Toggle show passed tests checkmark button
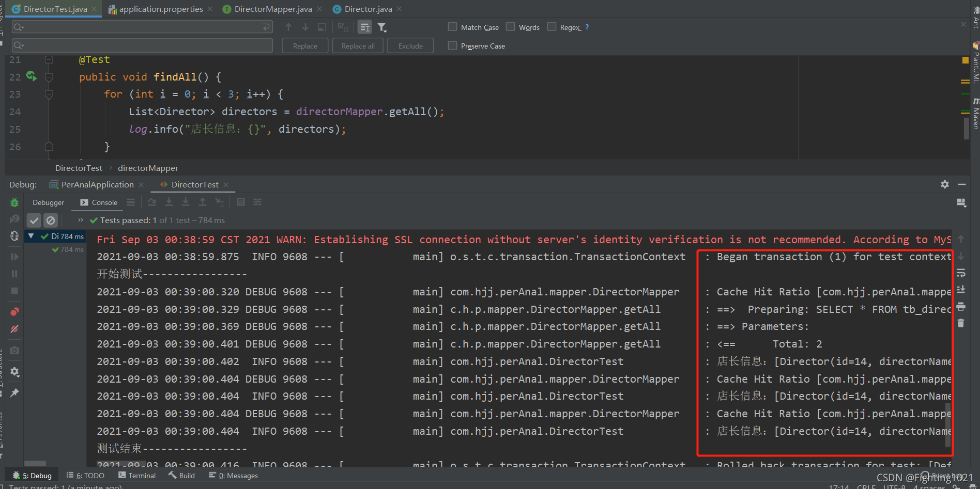Viewport: 980px width, 489px height. pyautogui.click(x=34, y=220)
